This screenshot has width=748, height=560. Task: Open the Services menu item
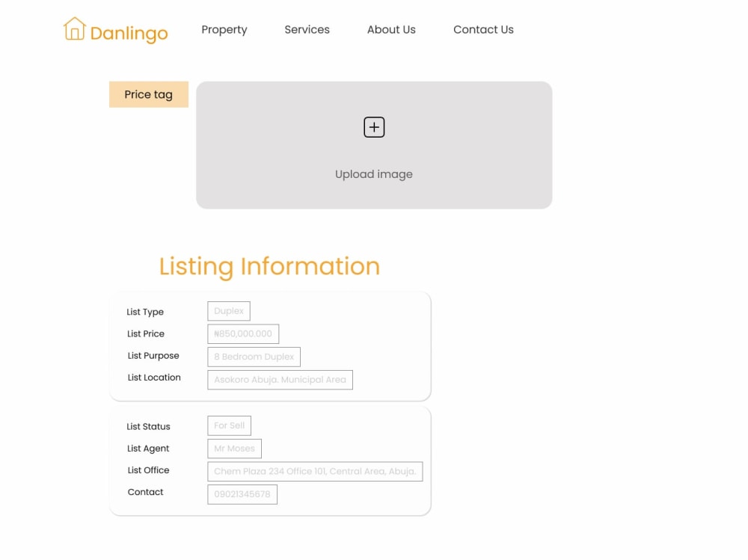[x=307, y=29]
